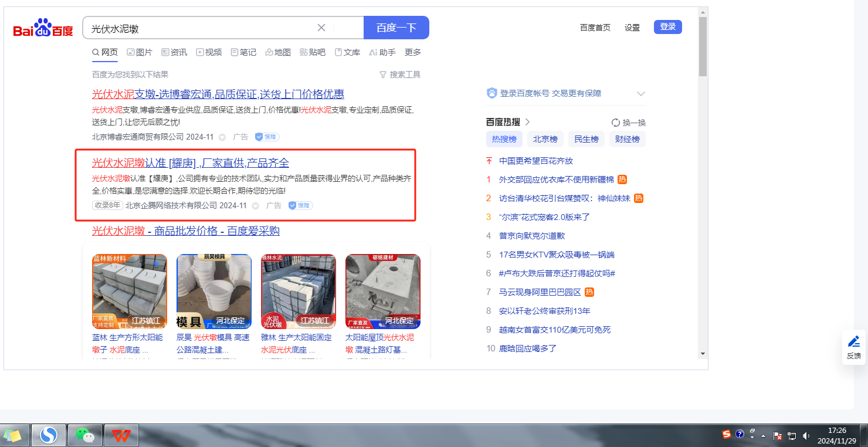This screenshot has width=868, height=447.
Task: Open the 更多 search category menu
Action: click(x=413, y=52)
